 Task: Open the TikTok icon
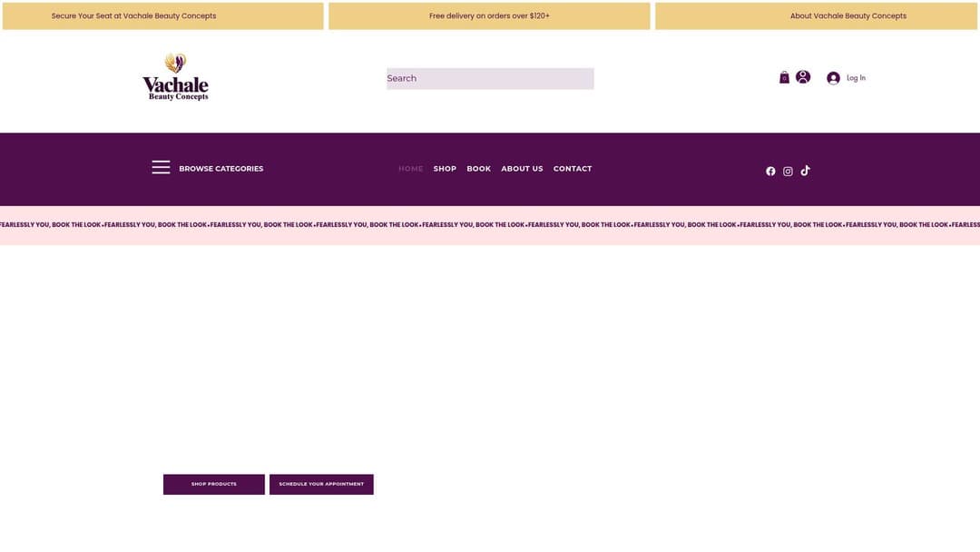tap(802, 169)
